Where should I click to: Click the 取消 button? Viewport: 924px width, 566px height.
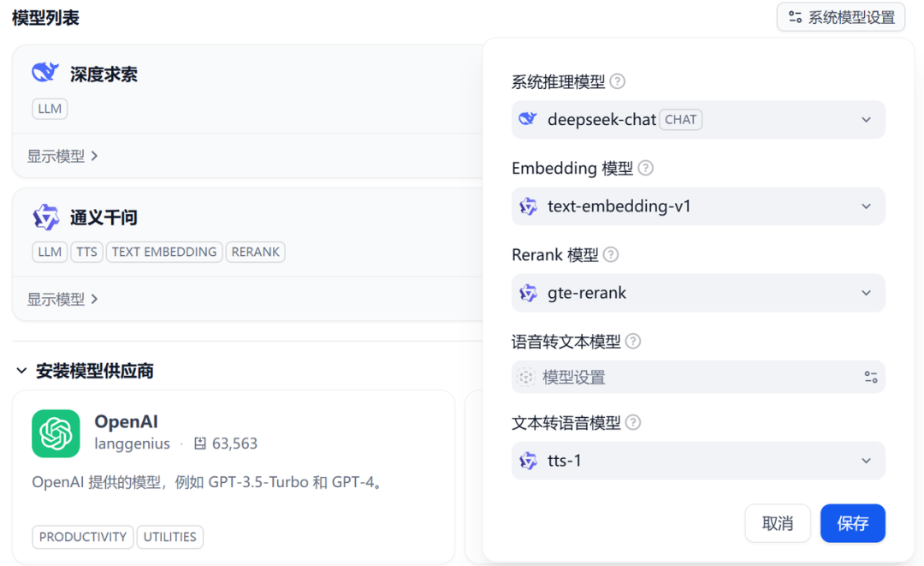pos(778,523)
